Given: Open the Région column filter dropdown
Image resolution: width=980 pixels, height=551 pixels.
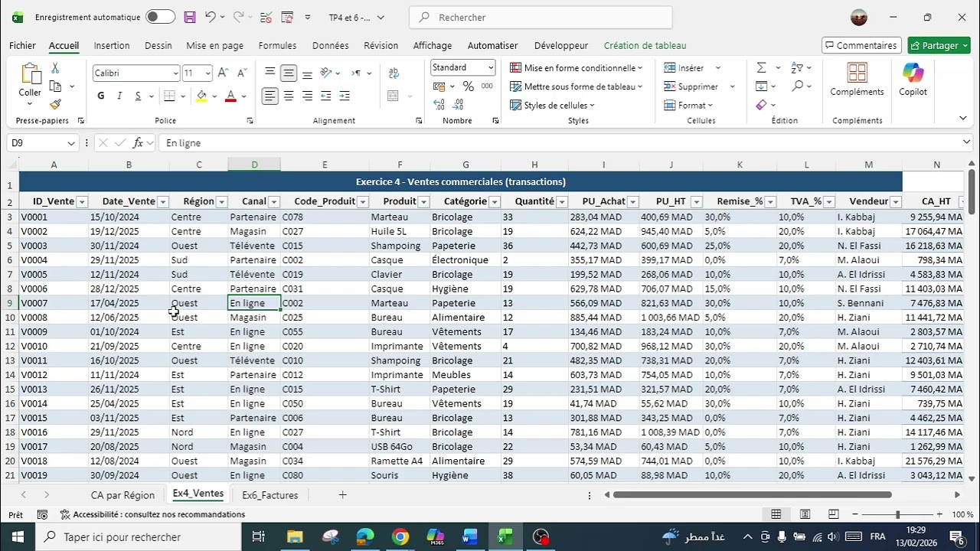Looking at the screenshot, I should [x=221, y=202].
